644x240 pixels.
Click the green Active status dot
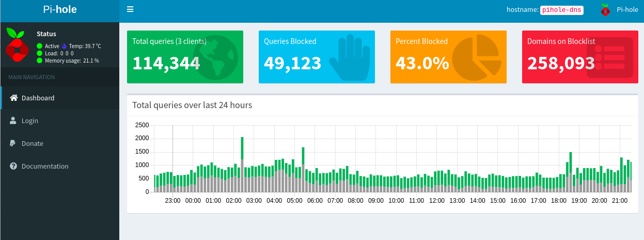click(40, 46)
